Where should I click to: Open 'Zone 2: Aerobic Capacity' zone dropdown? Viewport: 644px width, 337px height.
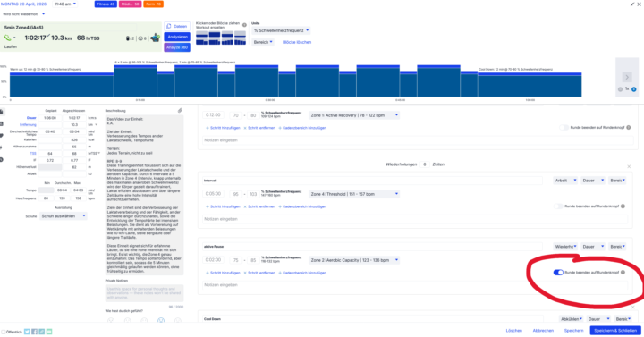pos(354,260)
